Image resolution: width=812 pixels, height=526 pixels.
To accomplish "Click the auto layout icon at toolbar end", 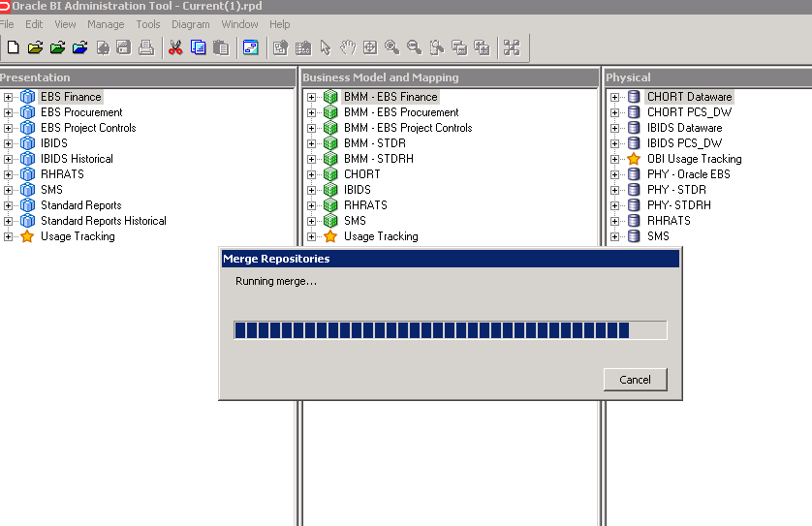I will click(x=512, y=48).
